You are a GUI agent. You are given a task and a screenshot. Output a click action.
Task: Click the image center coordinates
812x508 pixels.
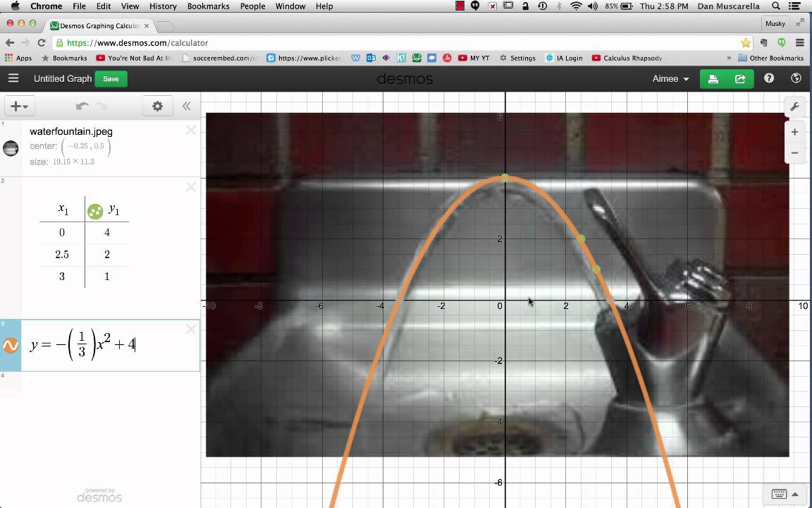(86, 147)
